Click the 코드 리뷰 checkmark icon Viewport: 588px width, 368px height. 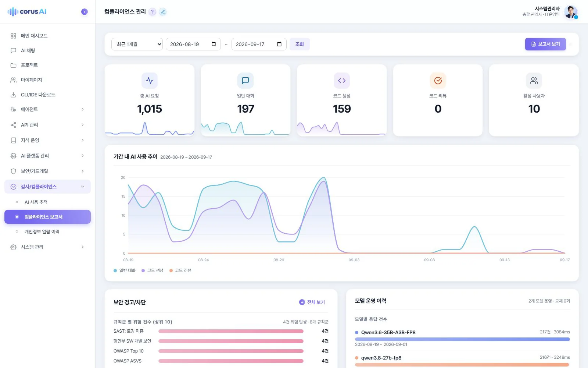(x=438, y=81)
